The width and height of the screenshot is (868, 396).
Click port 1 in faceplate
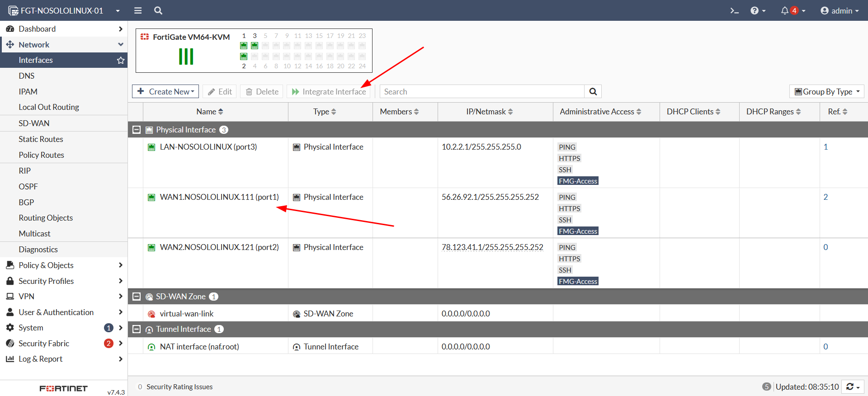pos(244,46)
